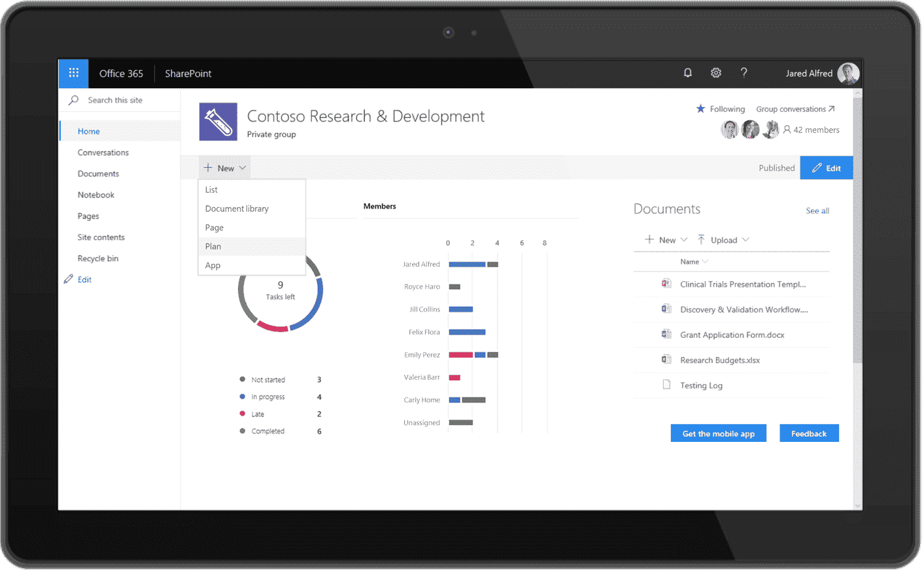Open the Office 365 app launcher waffle

73,73
